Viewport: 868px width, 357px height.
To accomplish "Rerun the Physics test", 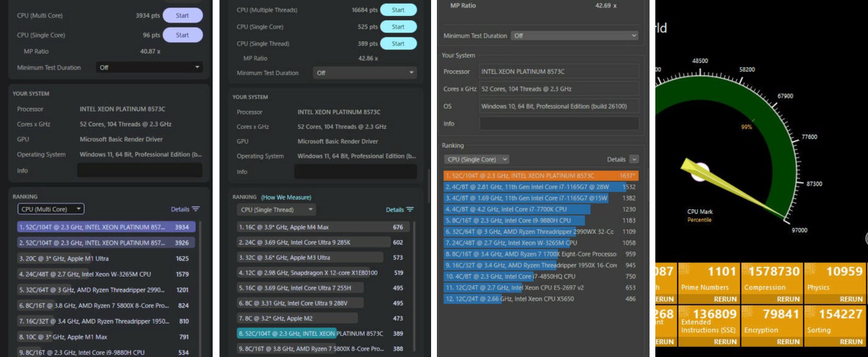I will (x=850, y=299).
